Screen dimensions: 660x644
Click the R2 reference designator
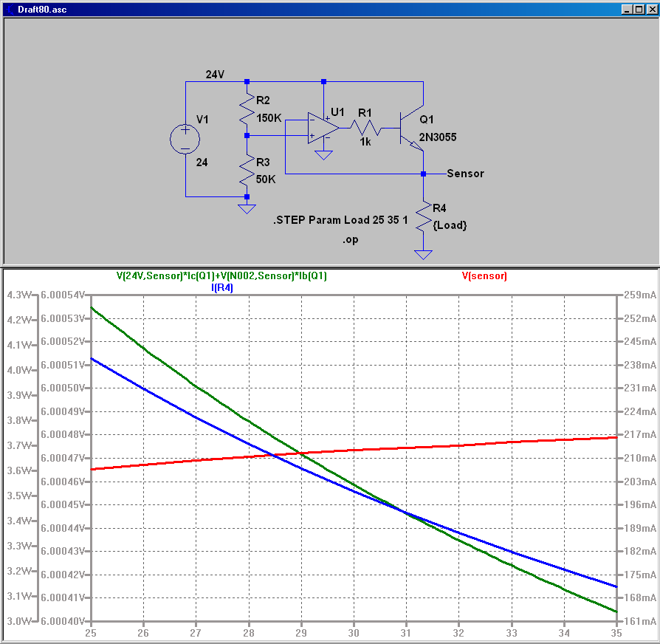263,100
